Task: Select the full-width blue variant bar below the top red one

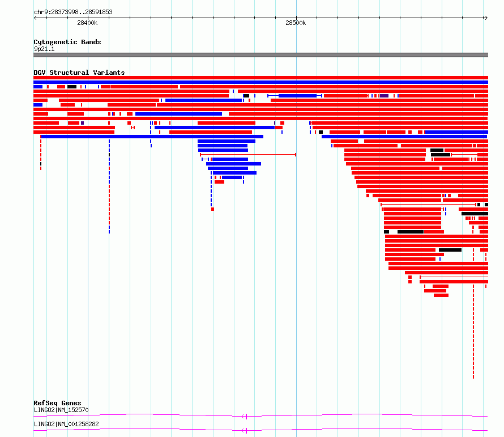Action: coord(260,82)
